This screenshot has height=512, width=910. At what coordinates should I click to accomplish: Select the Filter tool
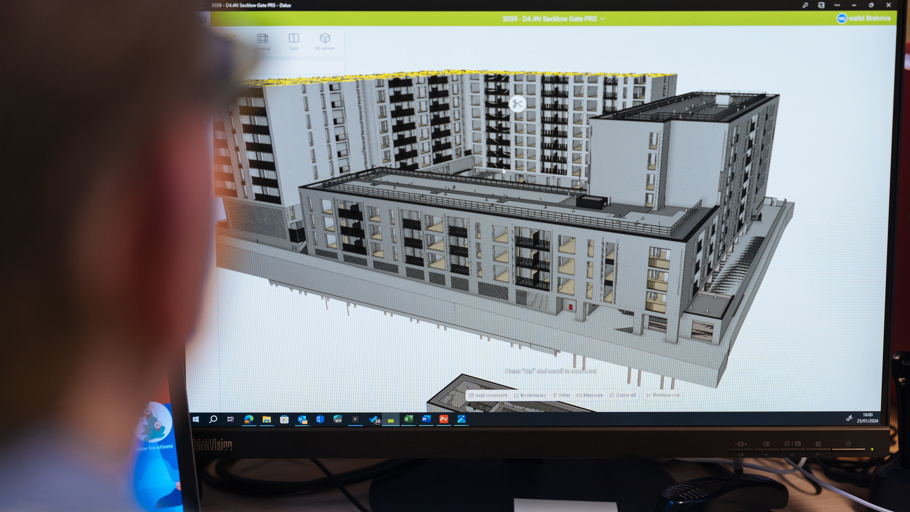pos(562,395)
